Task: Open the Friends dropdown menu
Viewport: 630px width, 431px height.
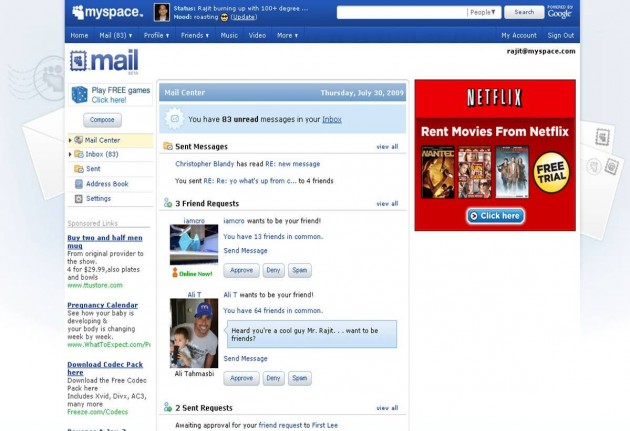Action: [195, 35]
